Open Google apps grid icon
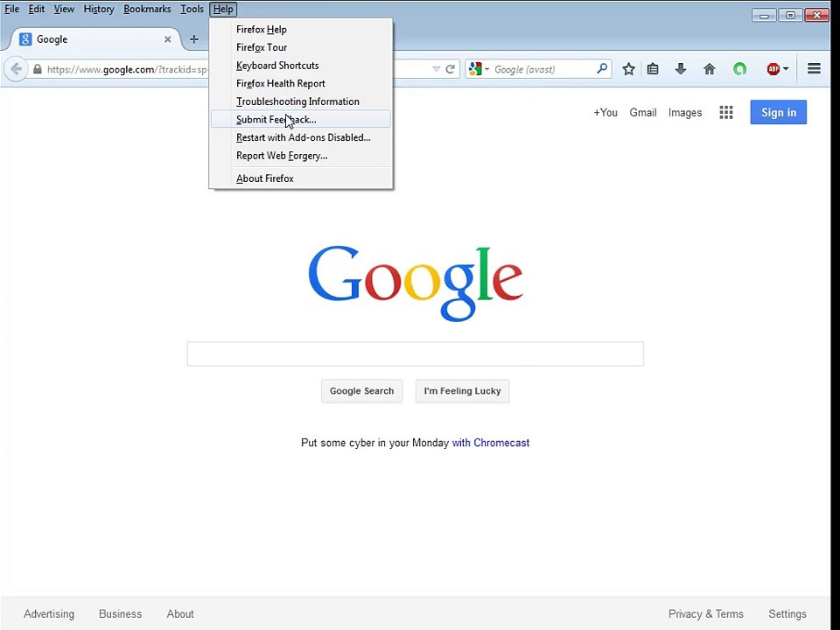 coord(726,113)
